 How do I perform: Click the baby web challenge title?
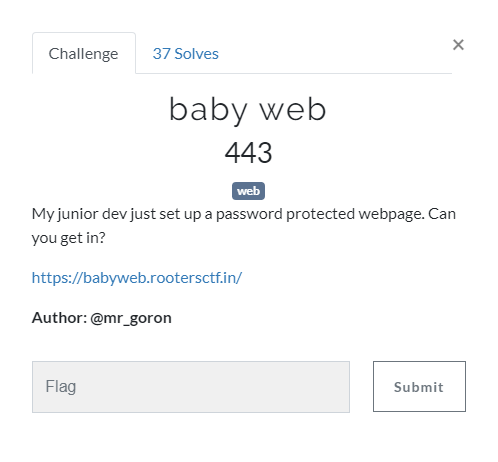248,110
